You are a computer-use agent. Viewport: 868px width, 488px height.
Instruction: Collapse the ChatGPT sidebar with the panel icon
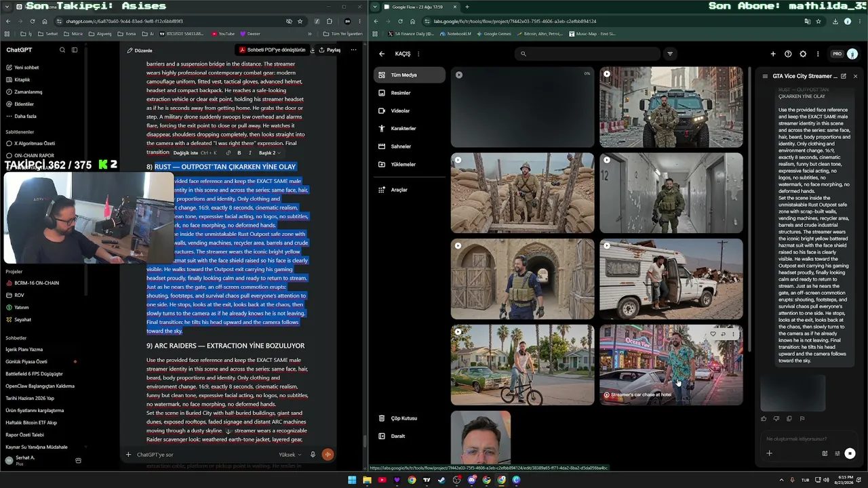[75, 49]
